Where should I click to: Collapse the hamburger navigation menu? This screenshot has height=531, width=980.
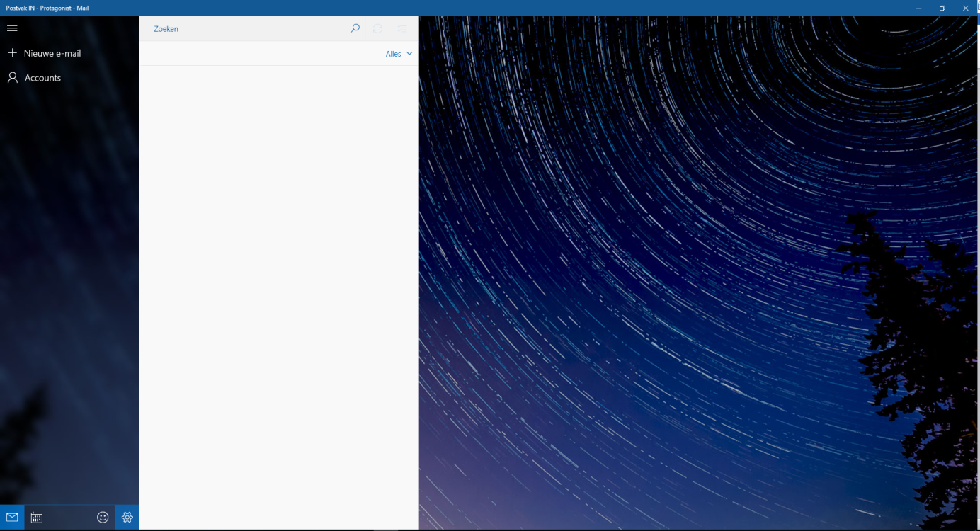(x=12, y=28)
